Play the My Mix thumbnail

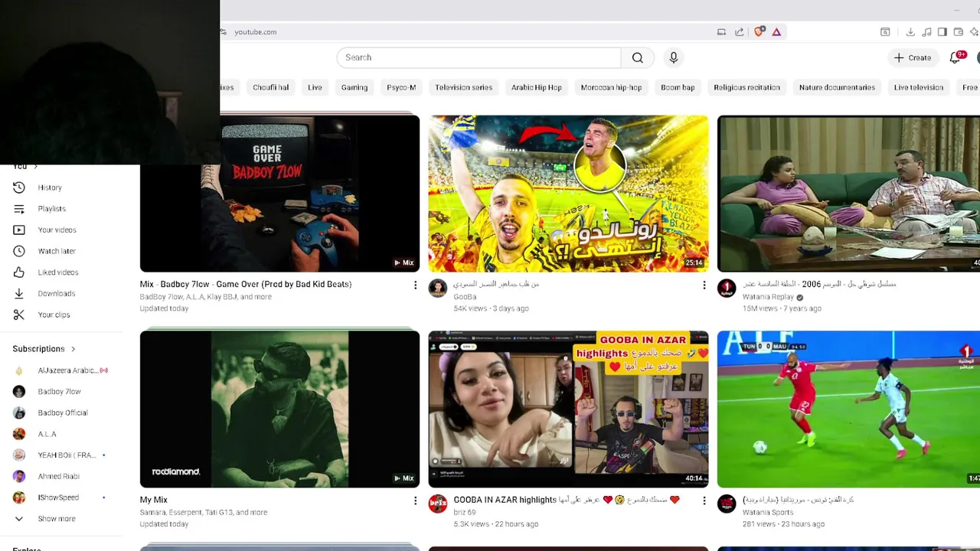coord(279,409)
